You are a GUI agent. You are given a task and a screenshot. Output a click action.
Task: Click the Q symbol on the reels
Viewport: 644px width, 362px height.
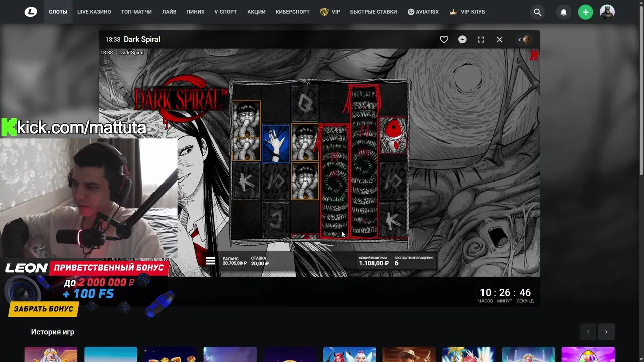click(x=305, y=103)
